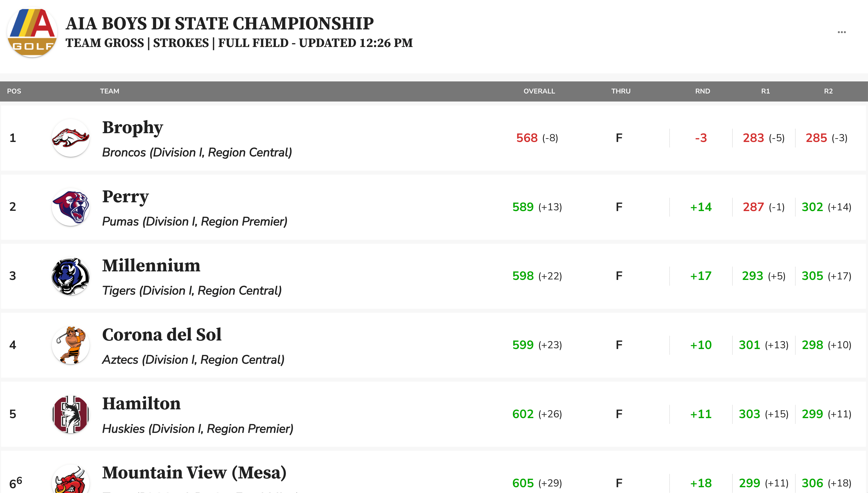Open the Mountain View (Mesa) team link
The height and width of the screenshot is (493, 868).
(x=194, y=473)
